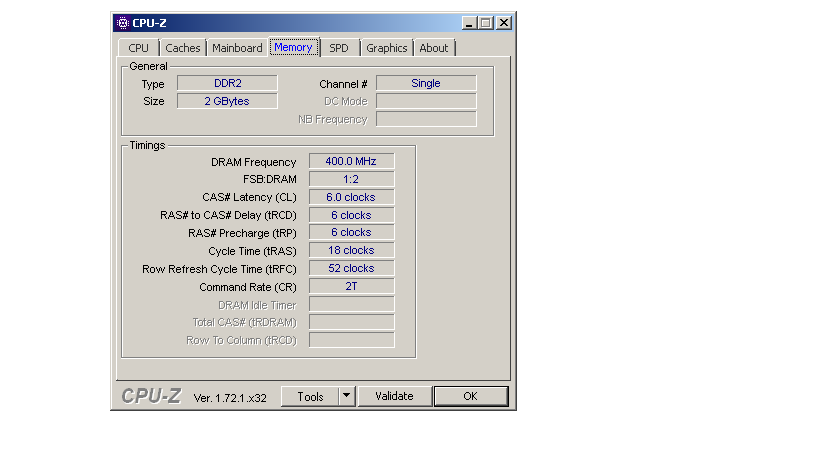Image resolution: width=819 pixels, height=460 pixels.
Task: Click the empty NB Frequency field
Action: coord(426,119)
